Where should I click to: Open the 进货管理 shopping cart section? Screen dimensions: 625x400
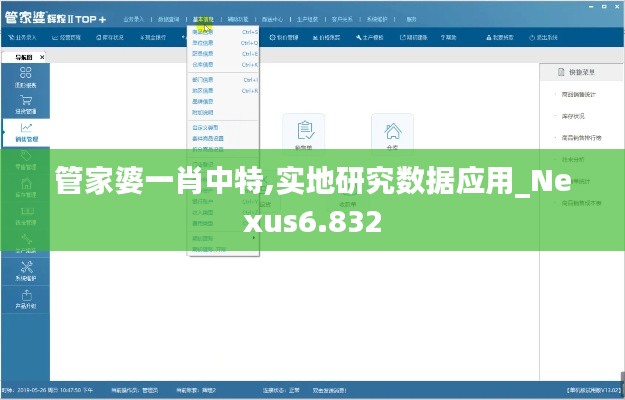click(x=26, y=104)
